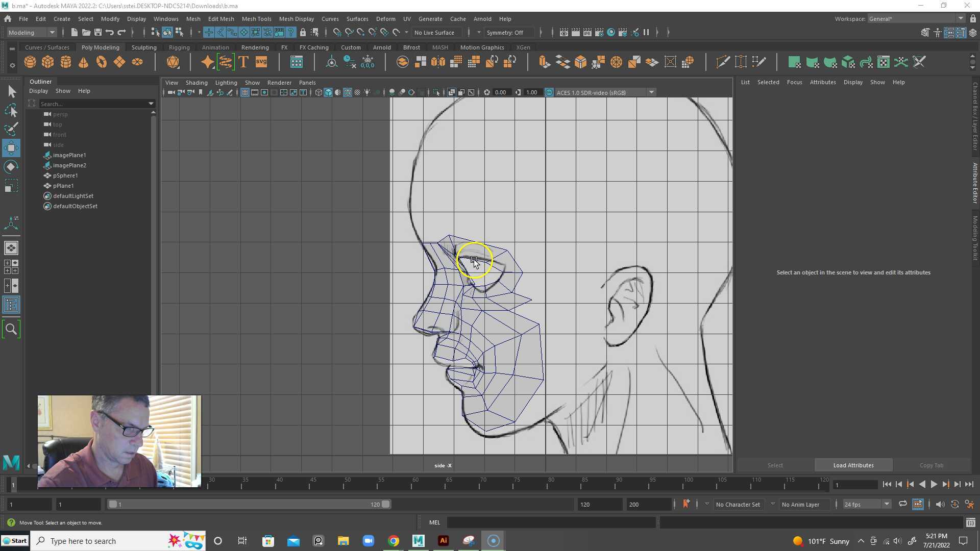Select pSphere1 in the Outliner
Viewport: 980px width, 551px height.
click(65, 176)
